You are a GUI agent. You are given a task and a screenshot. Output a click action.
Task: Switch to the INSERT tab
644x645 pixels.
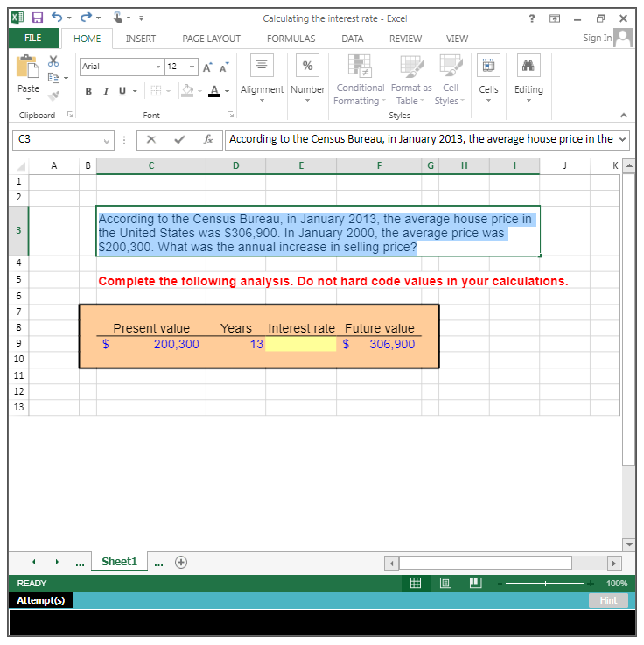click(140, 39)
